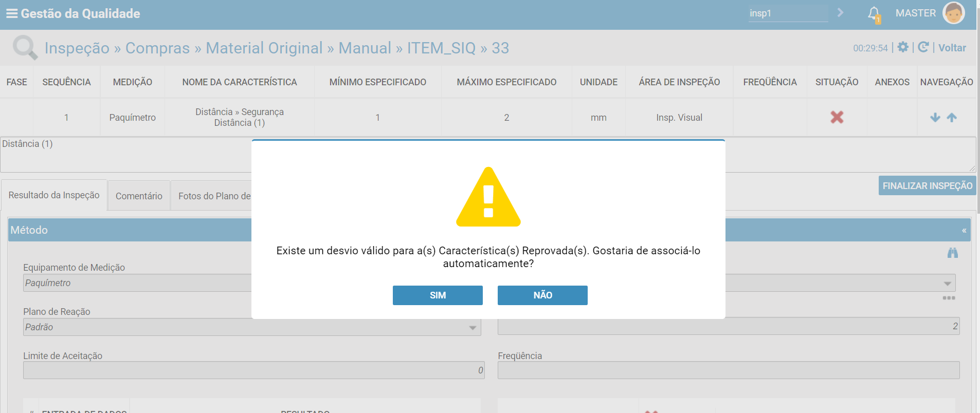Navigate down with the down arrow icon
980x413 pixels.
coord(935,118)
